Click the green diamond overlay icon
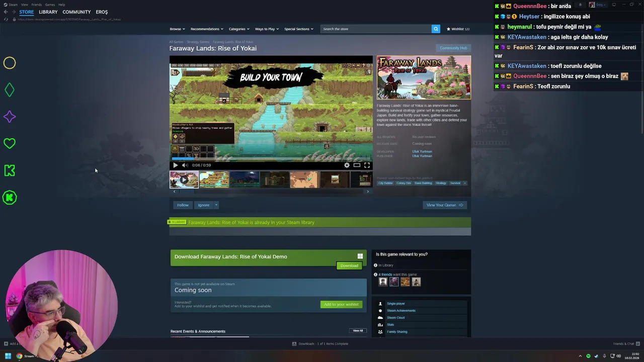644x362 pixels. point(10,90)
